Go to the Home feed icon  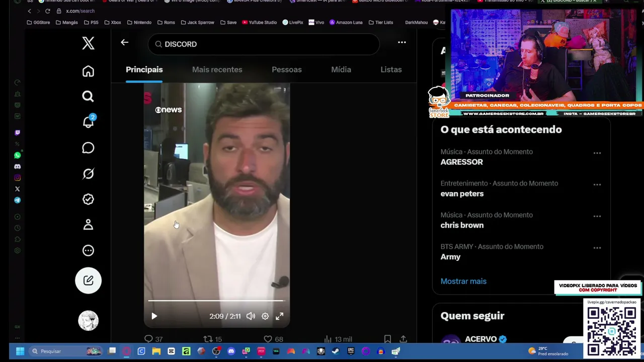pos(88,71)
